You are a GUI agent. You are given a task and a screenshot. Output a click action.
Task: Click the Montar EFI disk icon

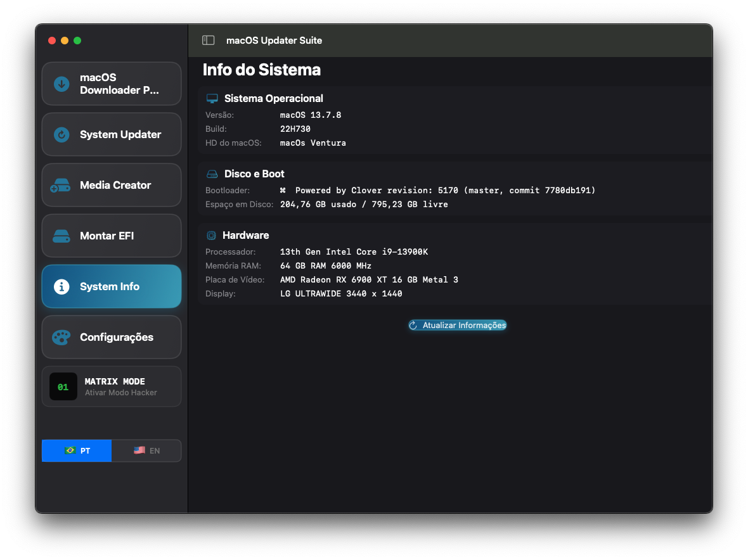coord(61,236)
